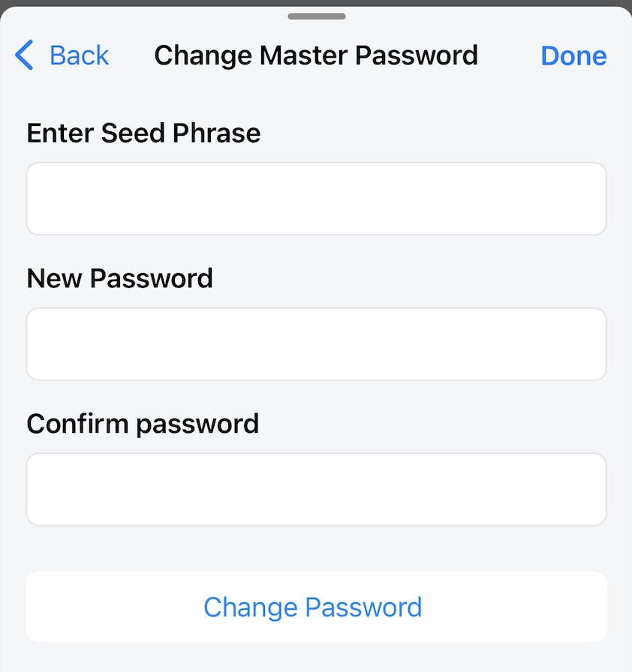Viewport: 632px width, 672px height.
Task: Tap the New Password label text
Action: 119,278
